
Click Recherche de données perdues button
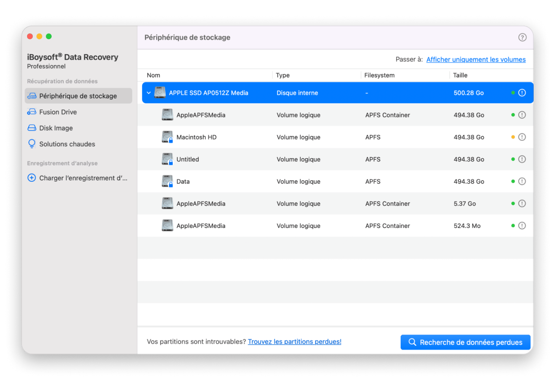(x=465, y=342)
